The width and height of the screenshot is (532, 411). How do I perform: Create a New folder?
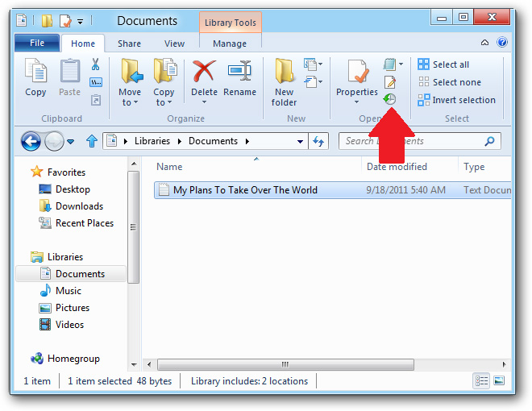coord(284,81)
